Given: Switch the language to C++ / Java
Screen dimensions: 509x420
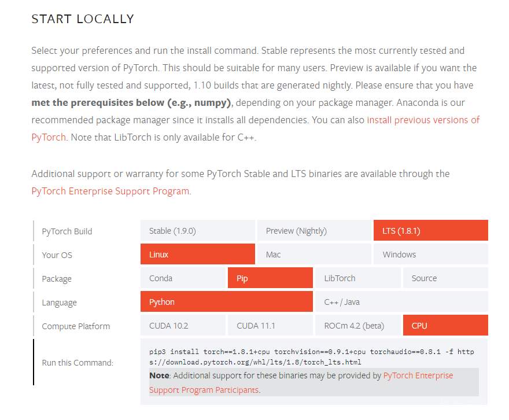Looking at the screenshot, I should (x=401, y=302).
